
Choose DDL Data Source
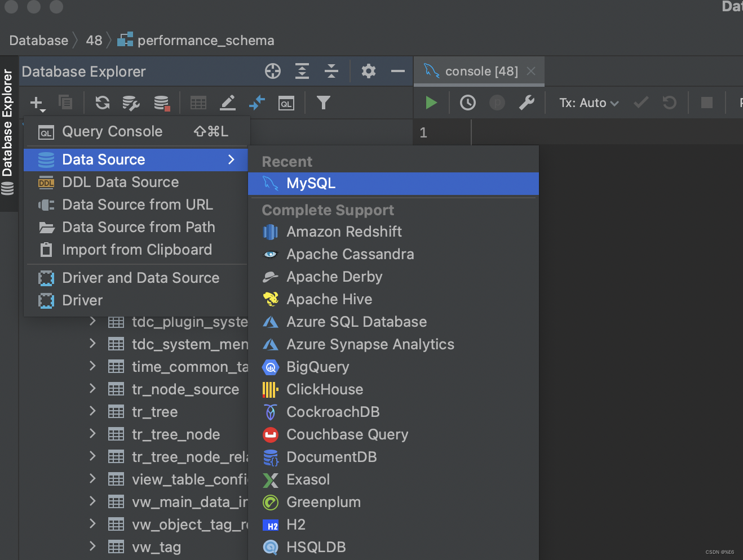point(136,183)
